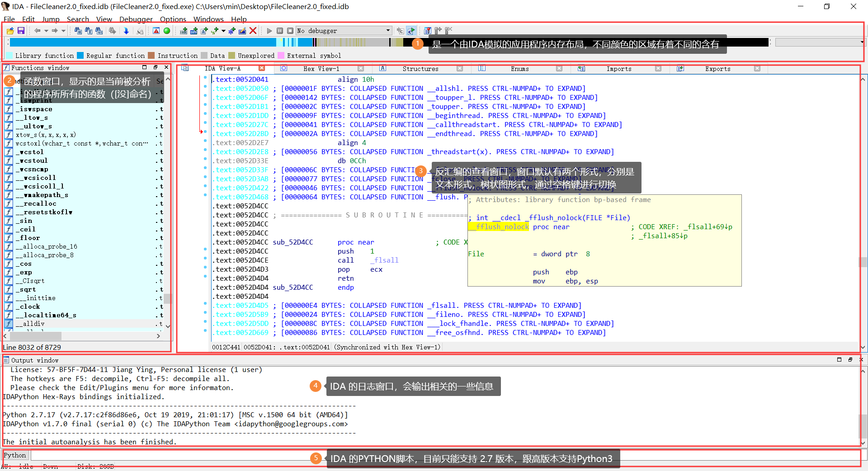The width and height of the screenshot is (868, 471).
Task: Pause the process with the pause icon
Action: click(x=280, y=31)
